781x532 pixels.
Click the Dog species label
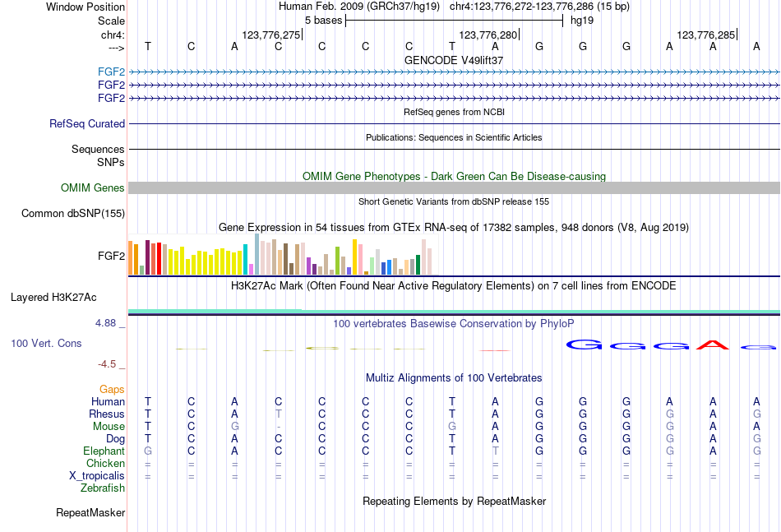coord(115,439)
